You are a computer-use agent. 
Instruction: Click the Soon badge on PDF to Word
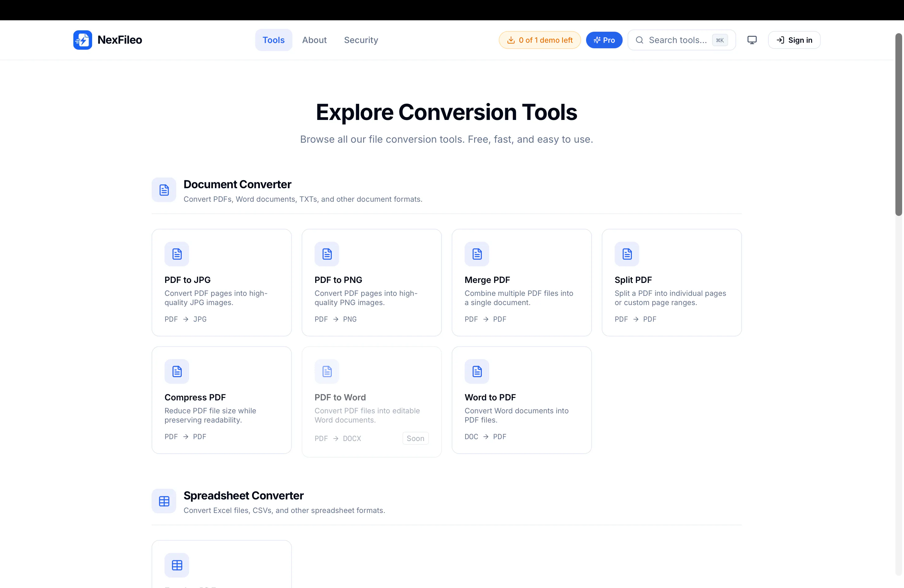click(x=415, y=438)
